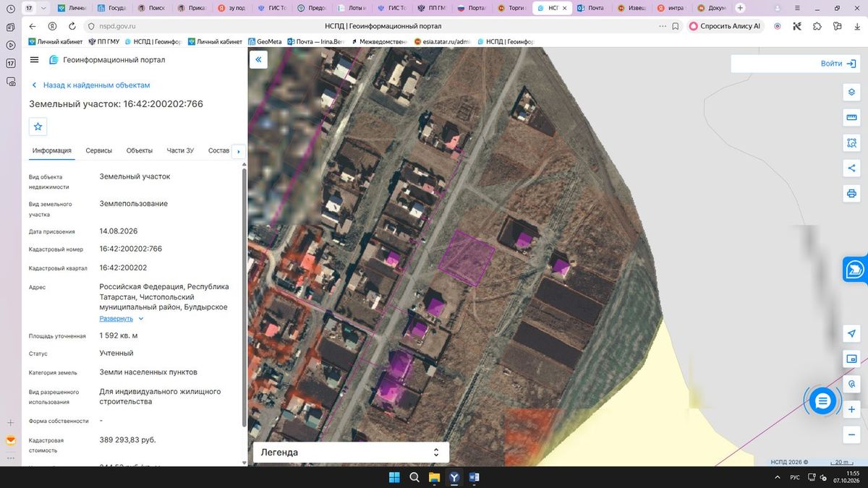Add parcel to favorites with star
Image resolution: width=868 pixels, height=488 pixels.
tap(38, 127)
